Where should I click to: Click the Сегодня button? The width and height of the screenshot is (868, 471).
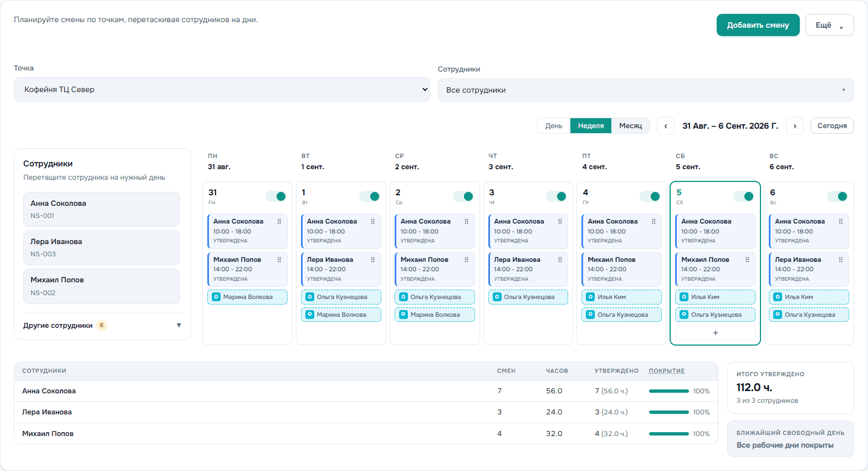coord(832,126)
